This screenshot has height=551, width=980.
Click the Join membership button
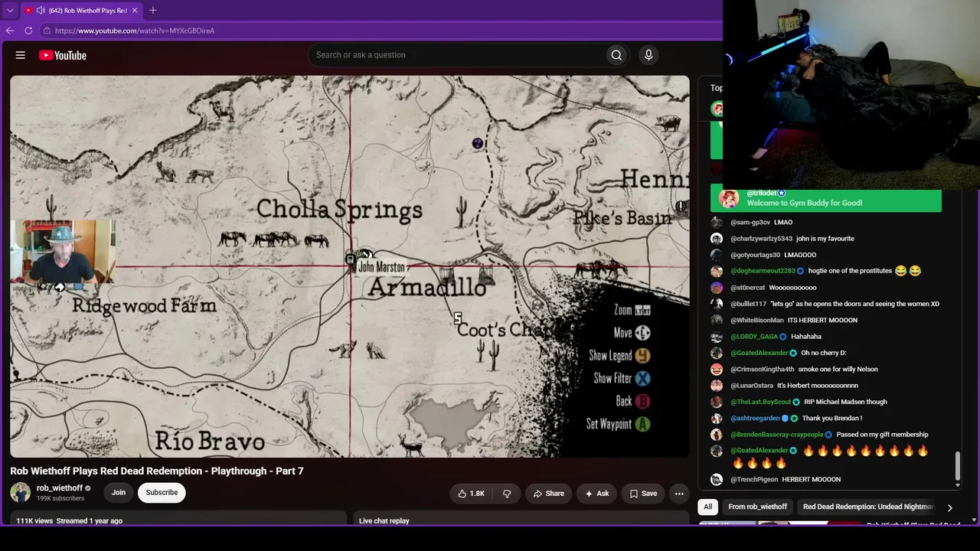(119, 492)
